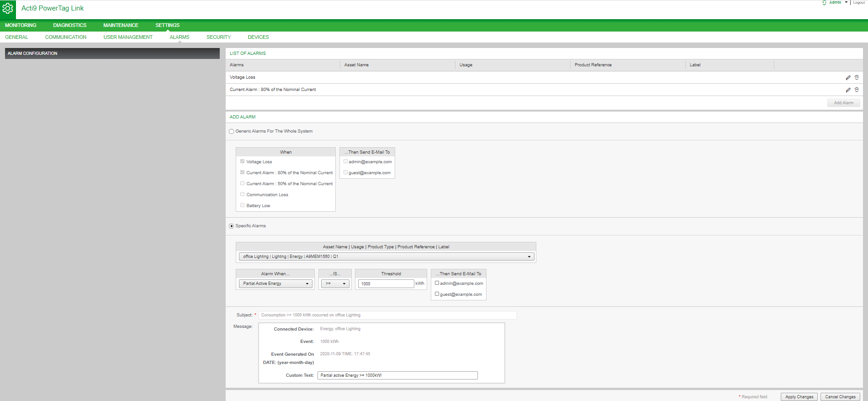Delete the Voltage Loss alarm with trash icon
This screenshot has width=868, height=401.
pos(857,78)
